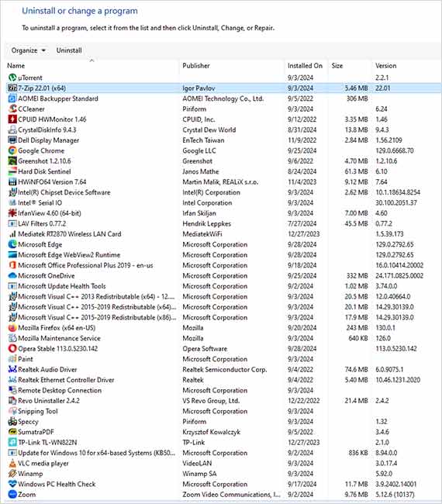Click the µTorrent program icon

coord(12,78)
